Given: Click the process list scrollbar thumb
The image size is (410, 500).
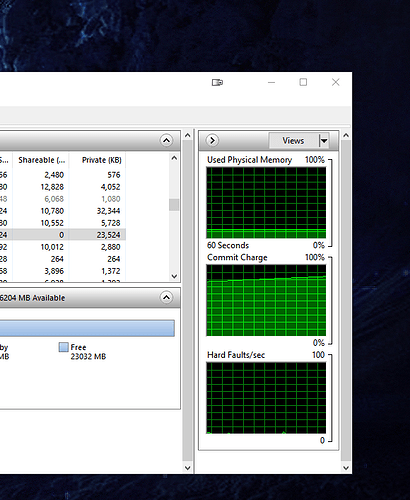Looking at the screenshot, I should (174, 205).
